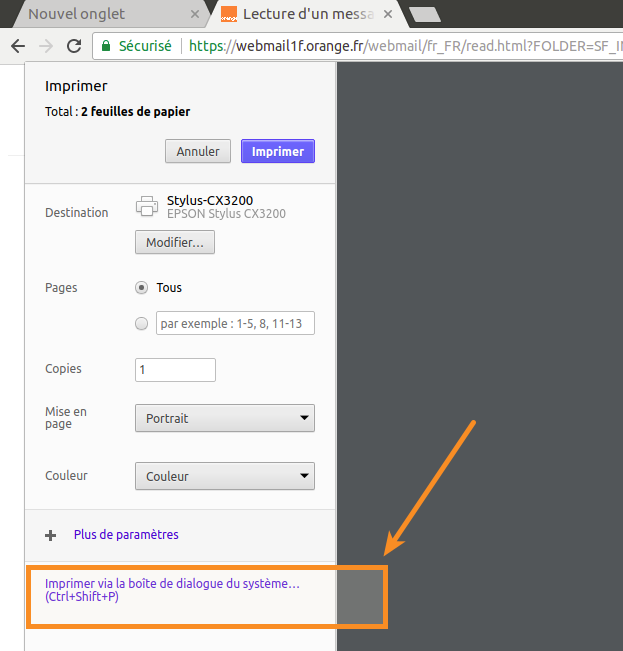Click the green Sécurisé padlock icon
This screenshot has height=651, width=623.
pos(106,46)
